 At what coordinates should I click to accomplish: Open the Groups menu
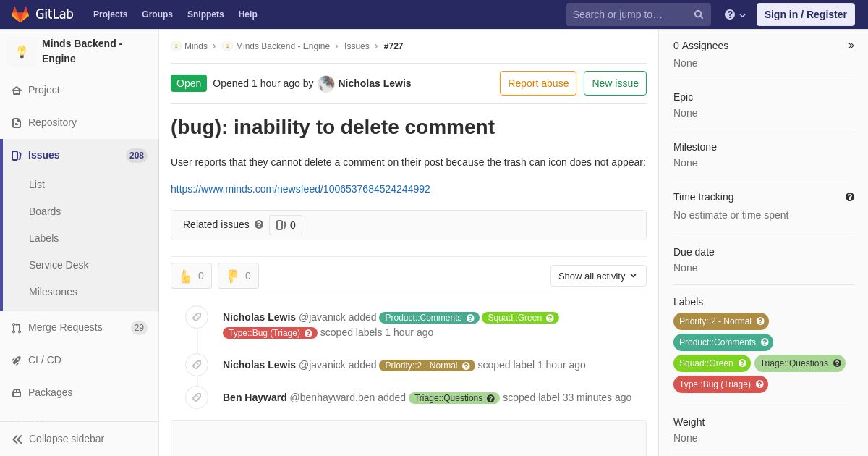click(x=157, y=14)
